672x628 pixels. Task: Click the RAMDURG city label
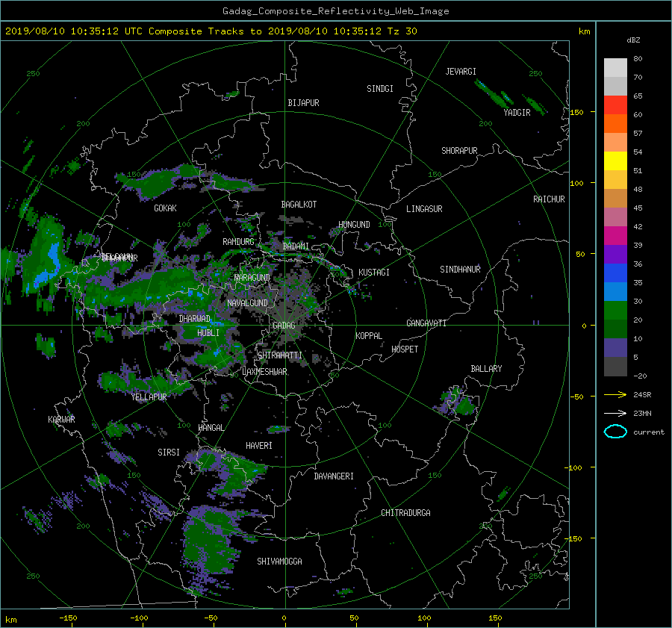point(238,242)
